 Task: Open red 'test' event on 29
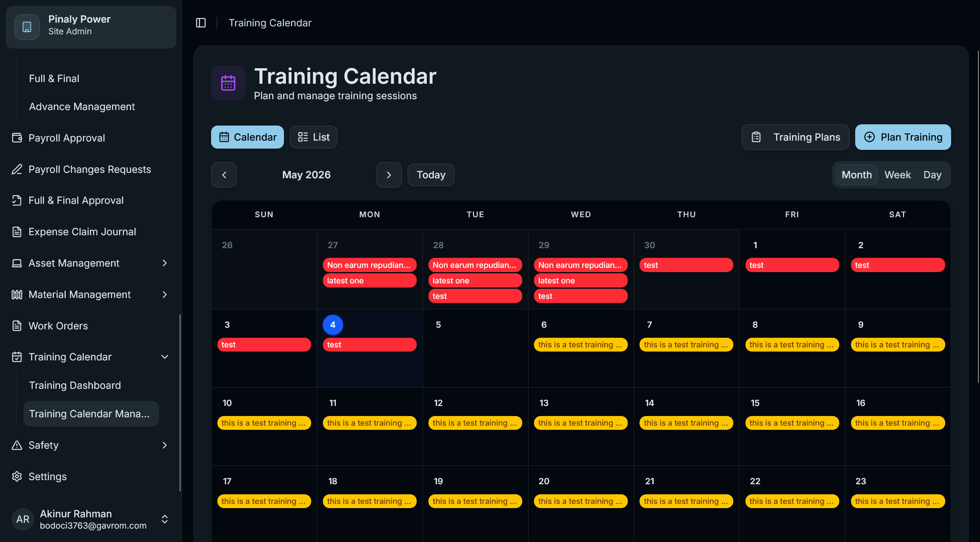[580, 296]
